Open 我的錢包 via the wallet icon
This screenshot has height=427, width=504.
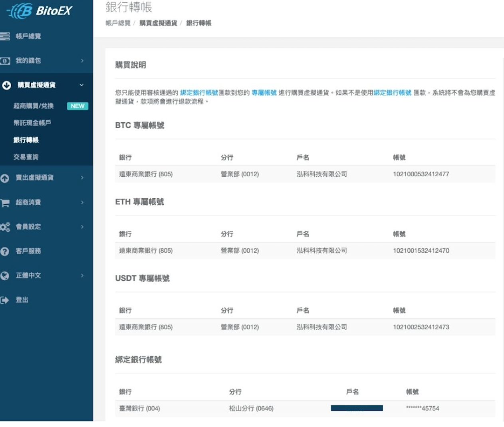5,61
